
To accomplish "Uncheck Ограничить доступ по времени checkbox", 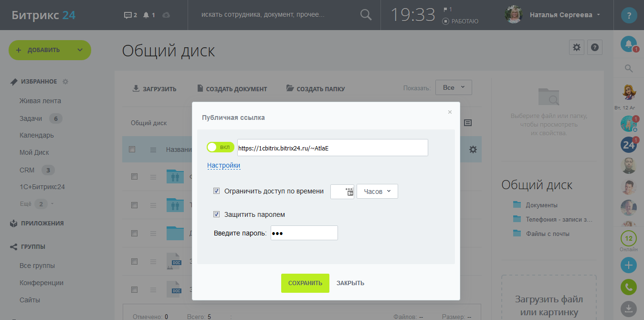I will click(x=216, y=191).
